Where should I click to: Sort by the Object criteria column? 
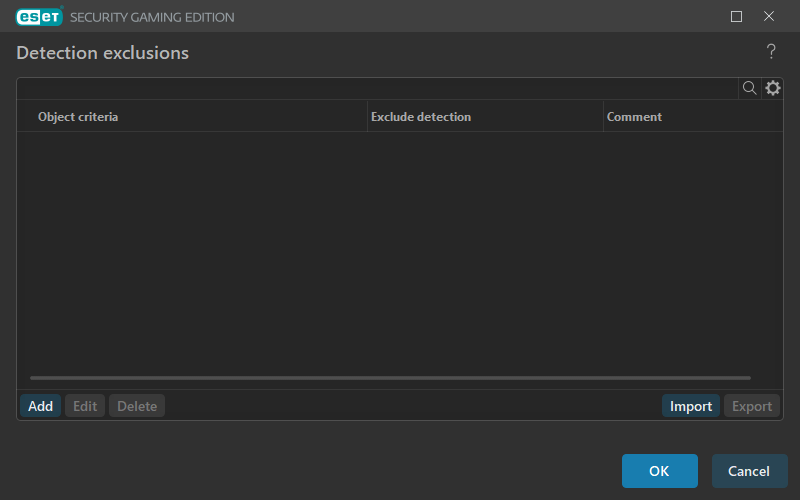coord(192,116)
